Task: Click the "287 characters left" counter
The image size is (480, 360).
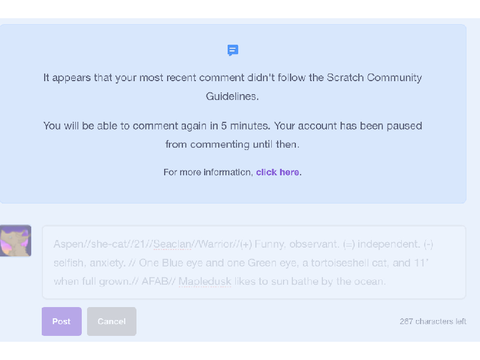Action: (x=433, y=321)
